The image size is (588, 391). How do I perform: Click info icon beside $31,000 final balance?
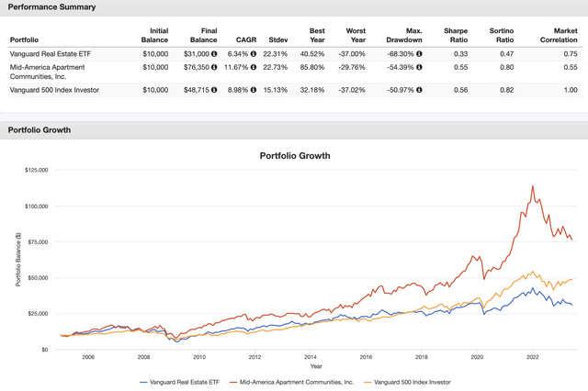tap(214, 54)
